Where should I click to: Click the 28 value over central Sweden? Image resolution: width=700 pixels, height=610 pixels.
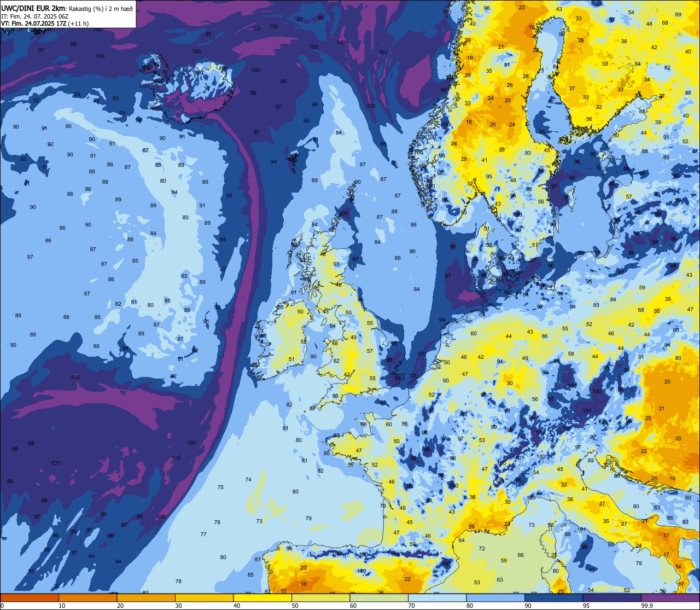pos(526,77)
